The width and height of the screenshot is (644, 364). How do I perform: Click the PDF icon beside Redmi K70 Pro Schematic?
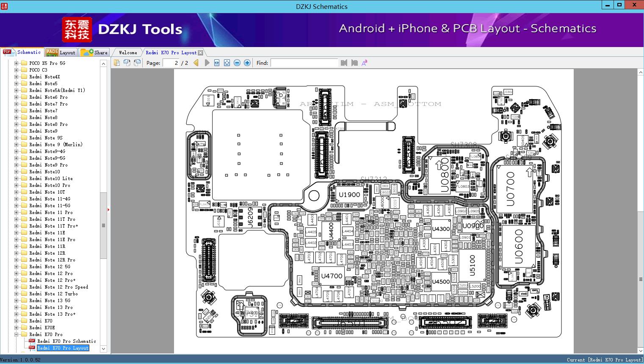[32, 341]
